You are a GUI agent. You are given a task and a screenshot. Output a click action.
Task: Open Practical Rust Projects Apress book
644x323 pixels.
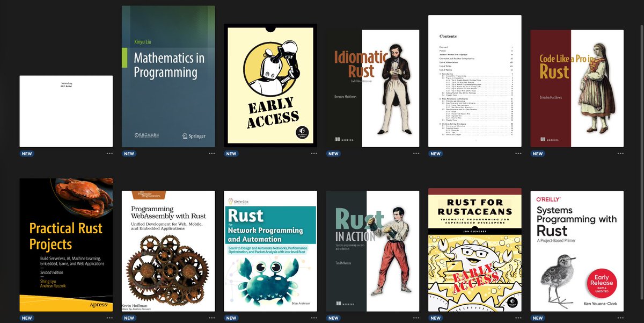pos(66,245)
